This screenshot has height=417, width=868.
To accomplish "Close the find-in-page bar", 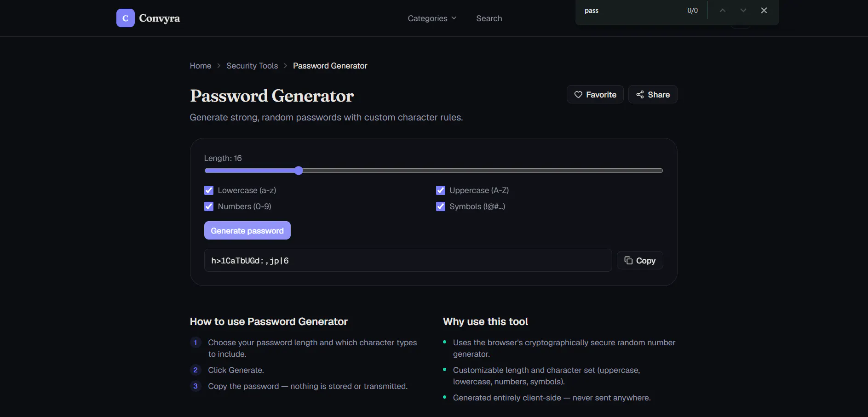I will [764, 10].
